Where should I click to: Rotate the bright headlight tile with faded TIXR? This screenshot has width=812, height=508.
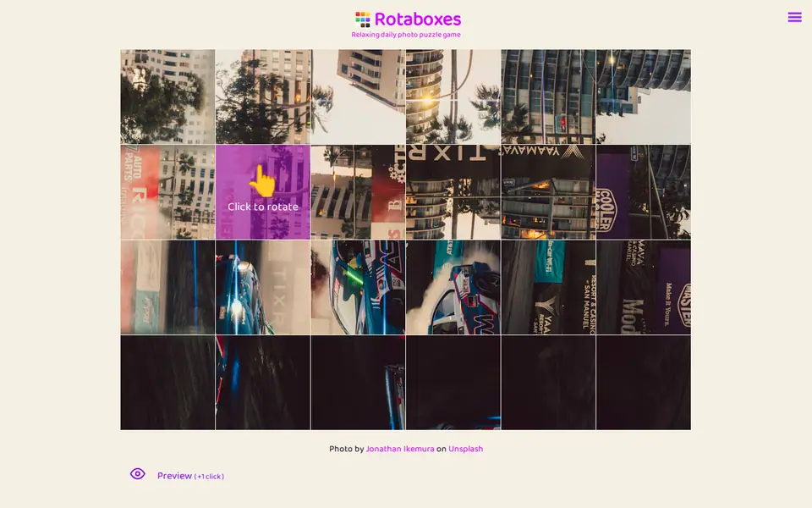tap(262, 287)
